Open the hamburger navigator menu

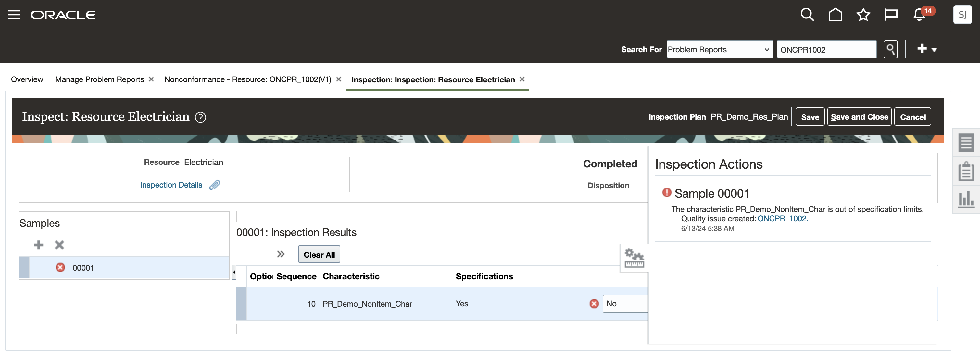pos(14,15)
